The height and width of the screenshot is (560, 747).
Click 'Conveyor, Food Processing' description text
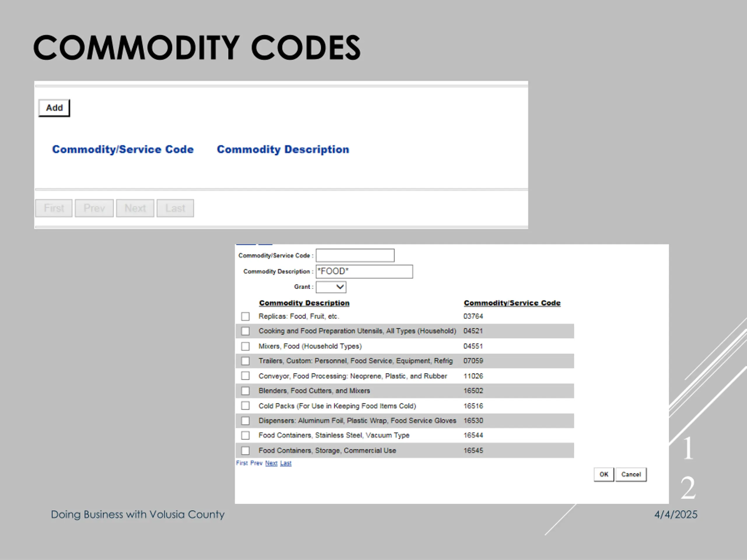[353, 376]
